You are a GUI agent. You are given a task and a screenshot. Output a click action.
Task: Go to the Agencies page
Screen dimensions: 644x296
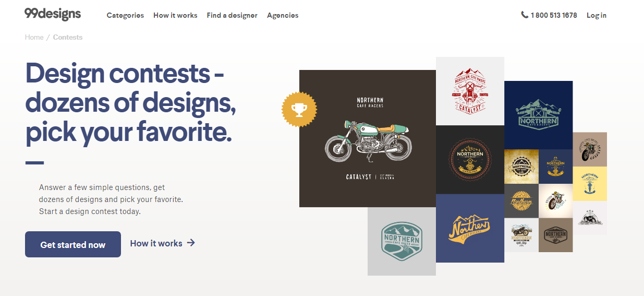[283, 15]
